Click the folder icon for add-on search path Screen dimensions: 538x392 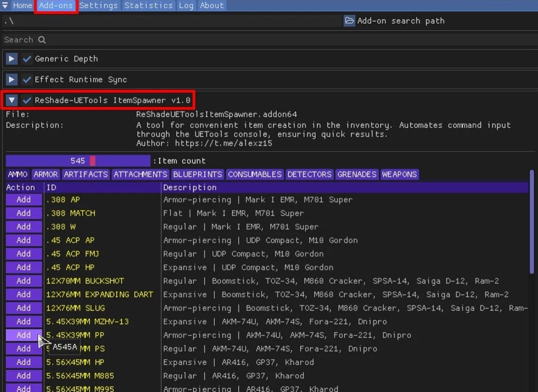349,21
